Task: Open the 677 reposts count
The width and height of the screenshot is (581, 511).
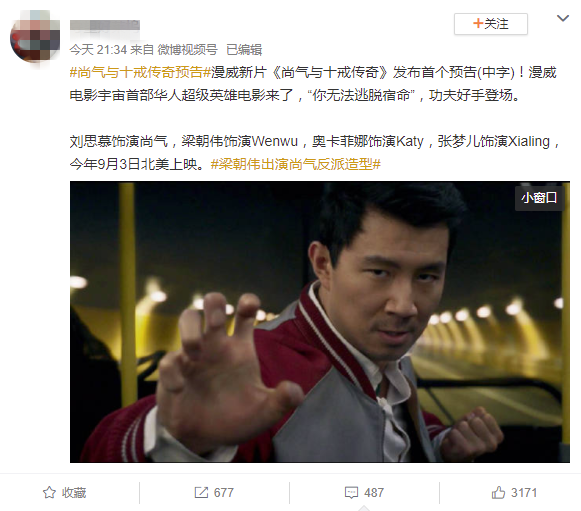Action: pos(224,493)
